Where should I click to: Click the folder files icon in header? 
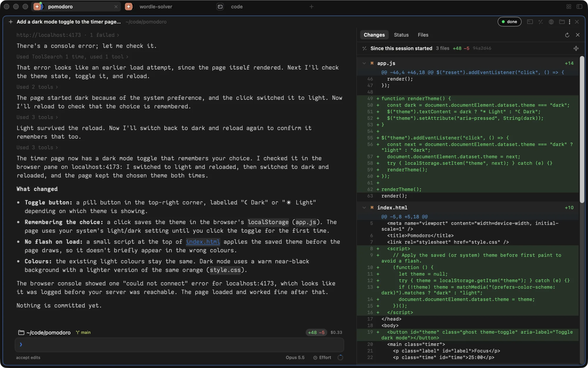(x=562, y=22)
